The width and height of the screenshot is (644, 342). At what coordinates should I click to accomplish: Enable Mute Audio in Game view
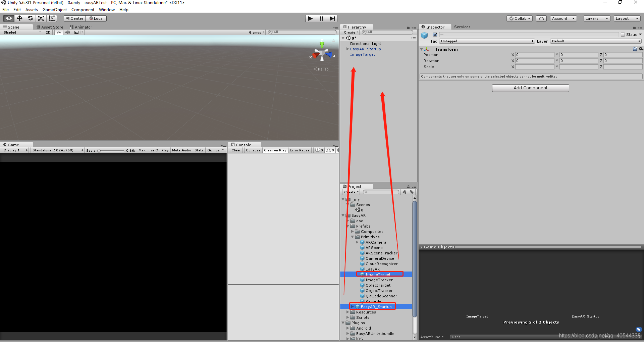[x=181, y=150]
